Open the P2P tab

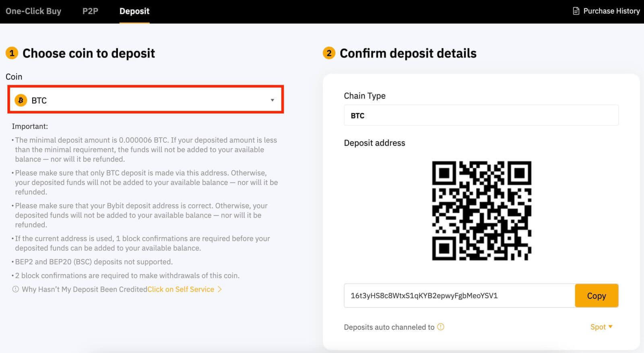tap(90, 11)
